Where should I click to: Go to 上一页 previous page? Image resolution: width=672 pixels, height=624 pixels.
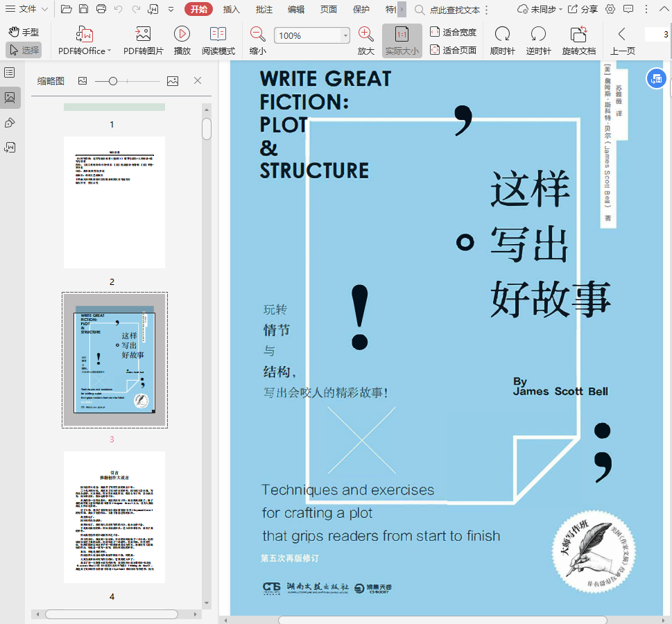click(622, 41)
